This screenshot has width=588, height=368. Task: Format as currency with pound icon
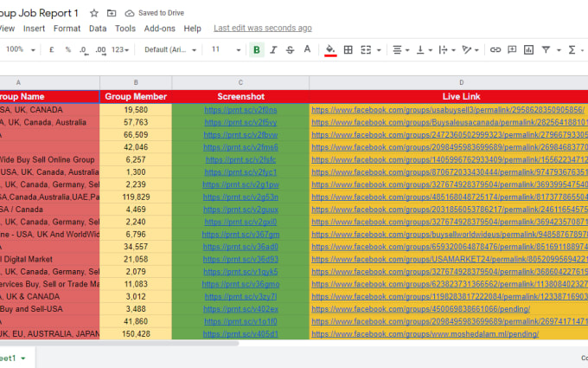tap(51, 49)
